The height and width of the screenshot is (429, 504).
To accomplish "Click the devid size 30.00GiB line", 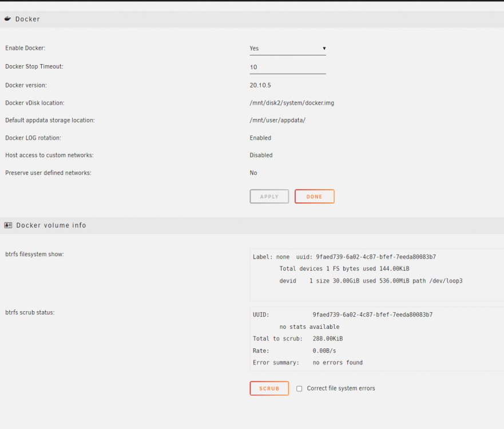I will point(371,281).
